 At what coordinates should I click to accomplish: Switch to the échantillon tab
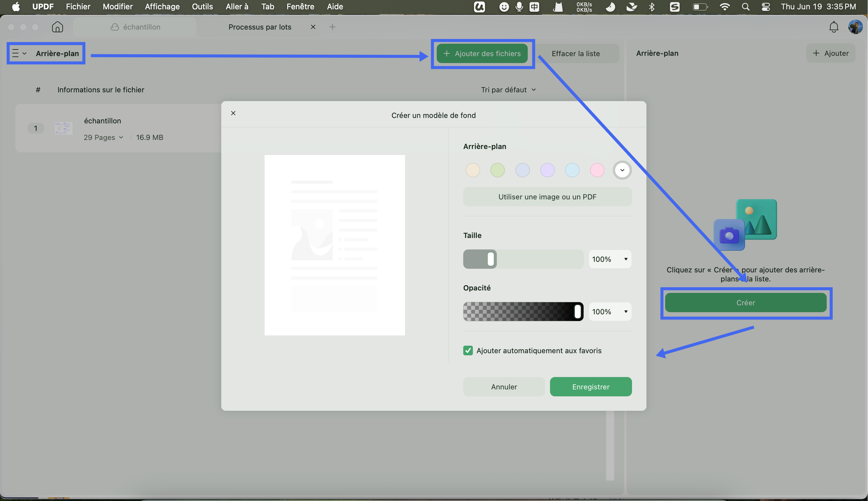tap(135, 27)
